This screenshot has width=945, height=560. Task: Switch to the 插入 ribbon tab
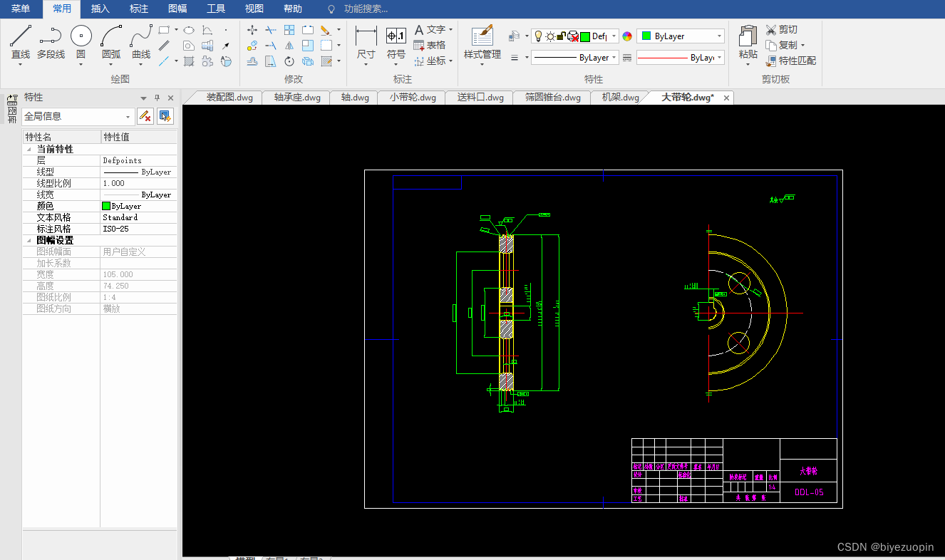[x=100, y=9]
